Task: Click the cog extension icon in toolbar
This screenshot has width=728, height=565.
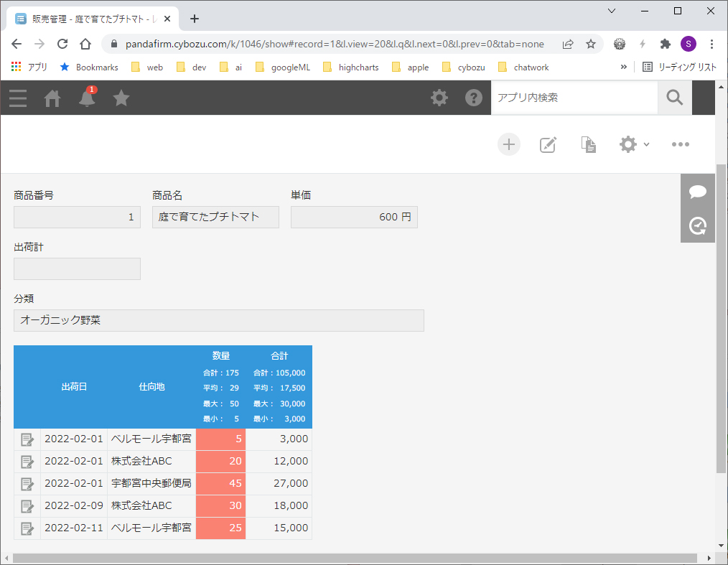Action: [620, 44]
